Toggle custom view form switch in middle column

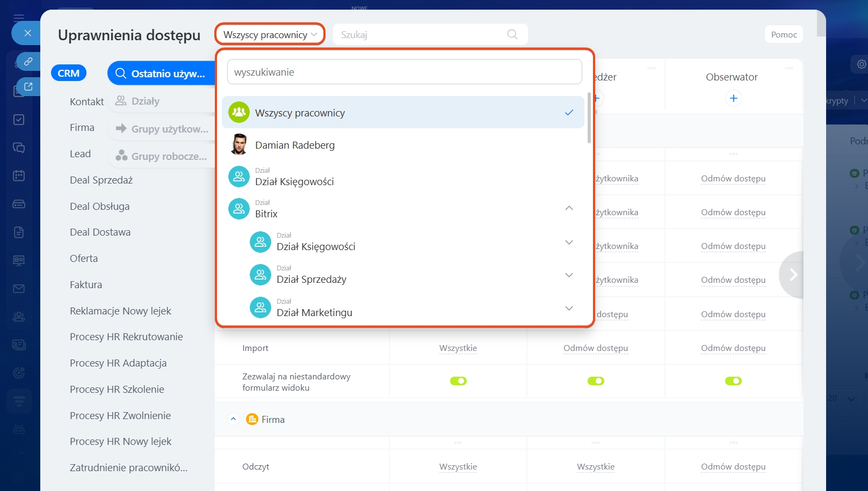pyautogui.click(x=596, y=381)
